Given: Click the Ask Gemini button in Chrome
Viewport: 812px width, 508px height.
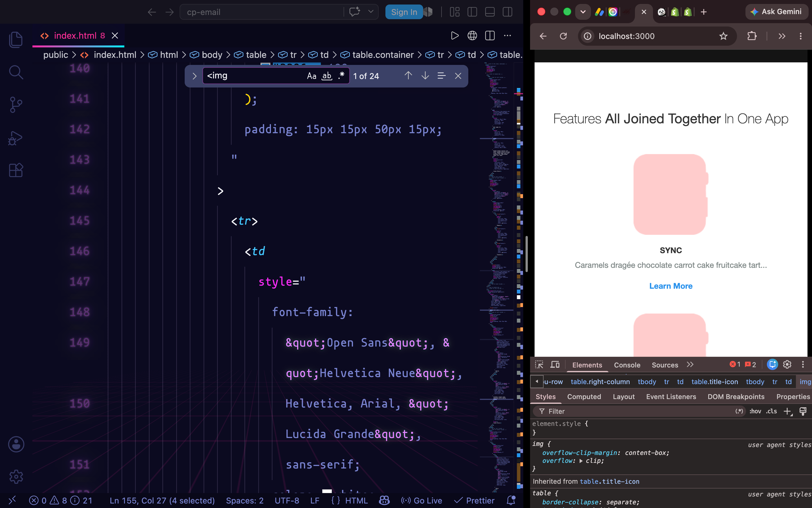Looking at the screenshot, I should pos(776,12).
